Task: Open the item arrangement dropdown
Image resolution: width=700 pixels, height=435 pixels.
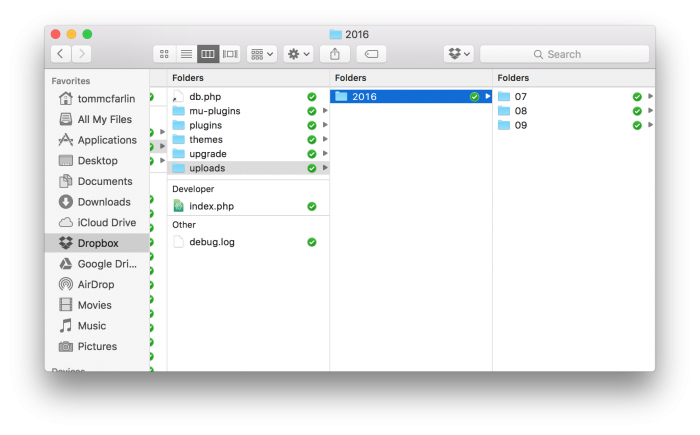Action: click(262, 54)
